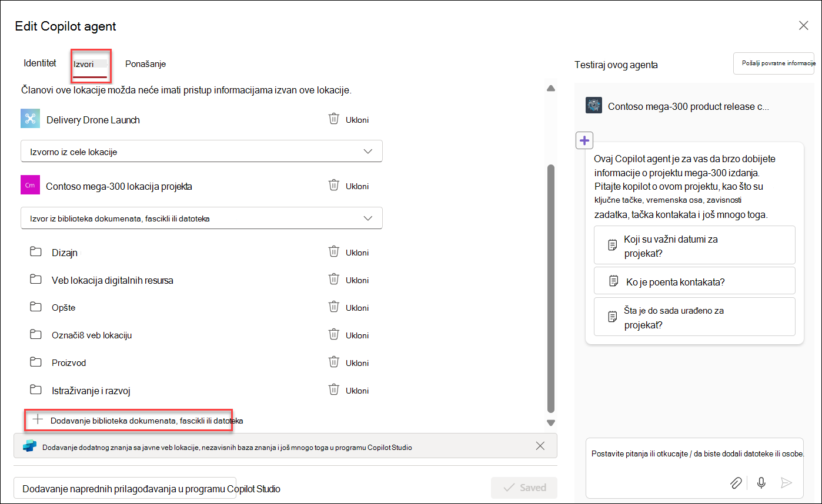Open the Izvor iz biblioteka dokumenata dropdown
The height and width of the screenshot is (504, 822).
(x=202, y=218)
